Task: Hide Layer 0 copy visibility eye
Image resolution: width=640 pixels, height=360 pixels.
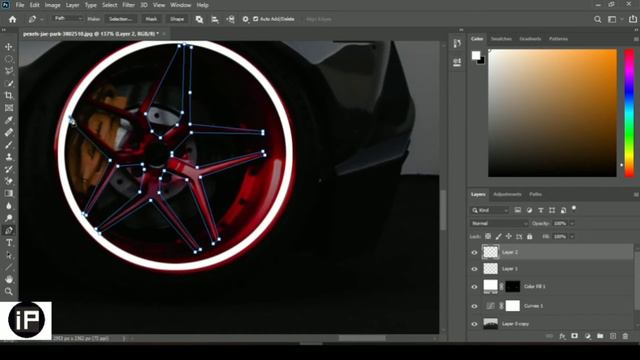Action: [474, 324]
